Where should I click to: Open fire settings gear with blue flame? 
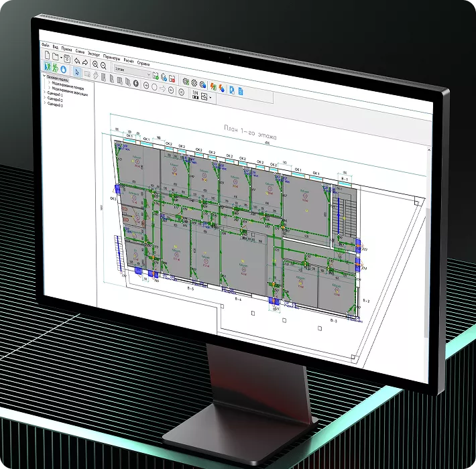tap(202, 84)
